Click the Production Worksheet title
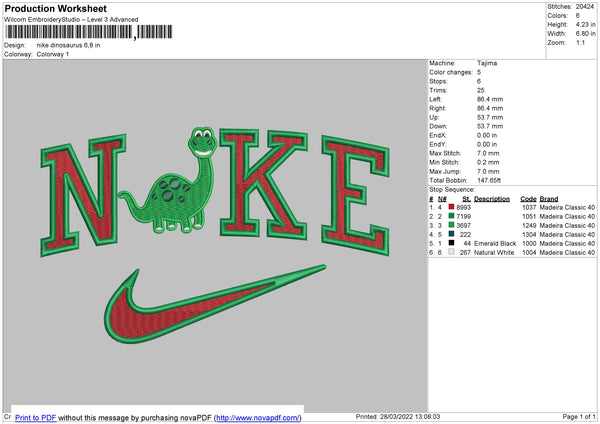Image resolution: width=600 pixels, height=424 pixels. coord(56,8)
